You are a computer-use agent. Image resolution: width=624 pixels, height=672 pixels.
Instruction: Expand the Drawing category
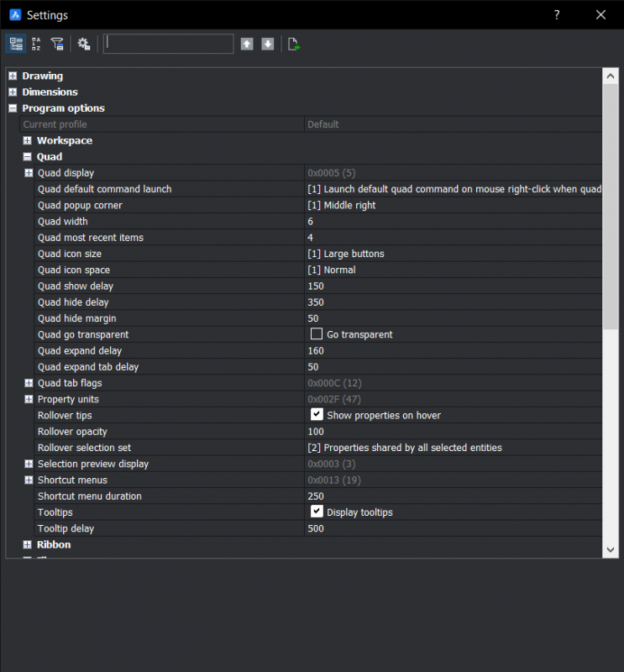pyautogui.click(x=12, y=76)
